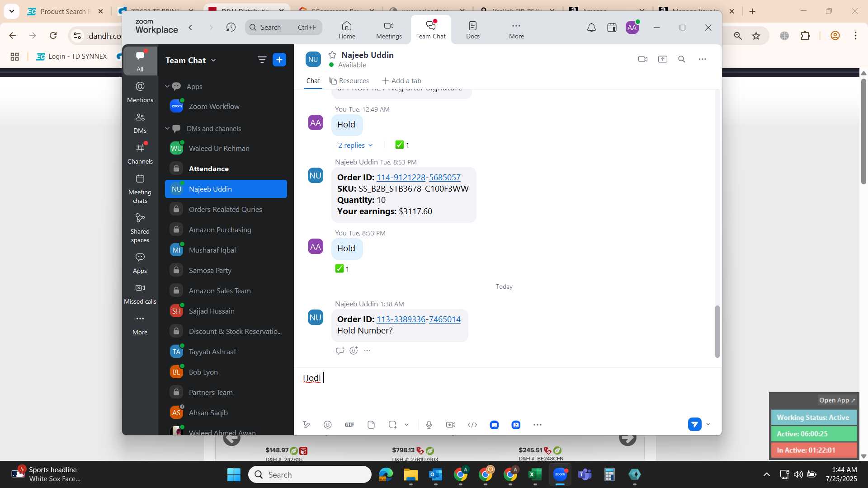Open more options in chat header

coord(702,59)
